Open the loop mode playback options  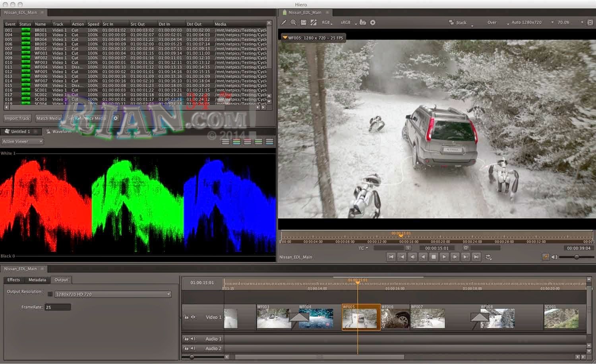pyautogui.click(x=489, y=257)
